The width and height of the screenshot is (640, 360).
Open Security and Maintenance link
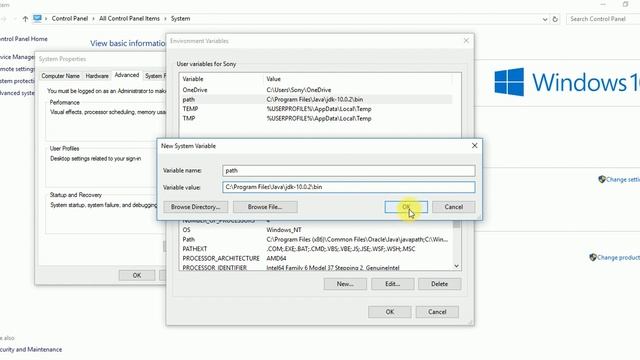[x=31, y=350]
